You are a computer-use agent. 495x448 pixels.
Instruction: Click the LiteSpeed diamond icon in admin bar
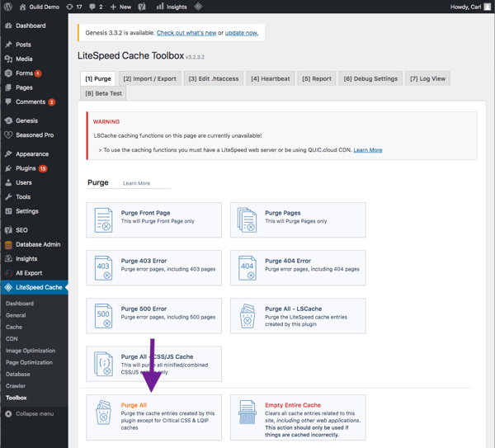pos(198,7)
